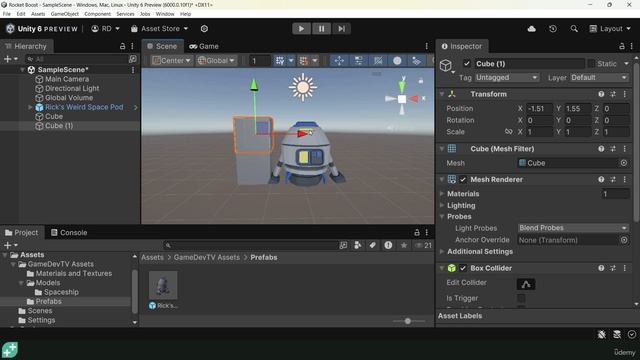Open the cloud services icon
640x360 pixels.
click(x=531, y=29)
